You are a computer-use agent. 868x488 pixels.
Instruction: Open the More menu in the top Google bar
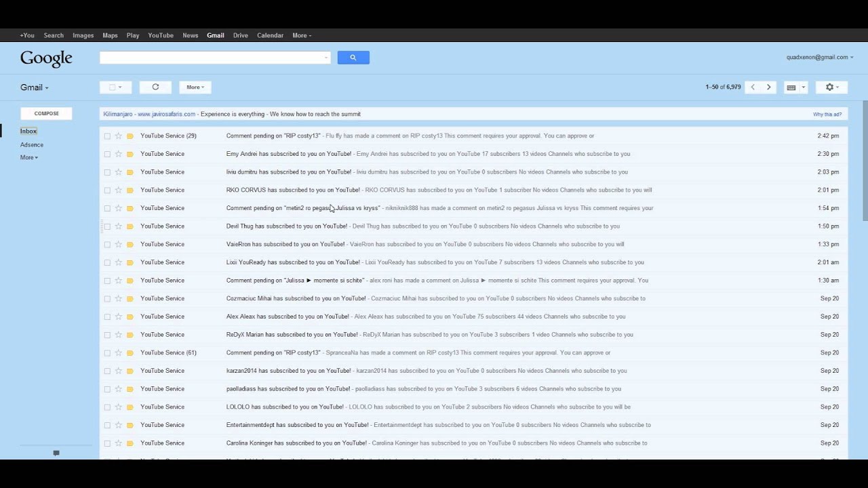pyautogui.click(x=302, y=35)
